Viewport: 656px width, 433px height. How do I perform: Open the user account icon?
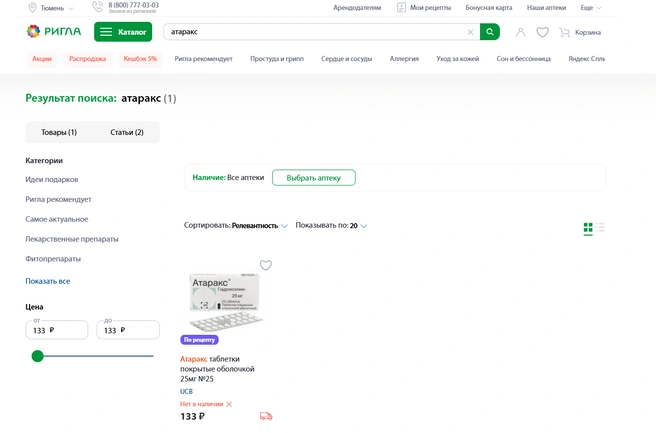click(x=520, y=32)
